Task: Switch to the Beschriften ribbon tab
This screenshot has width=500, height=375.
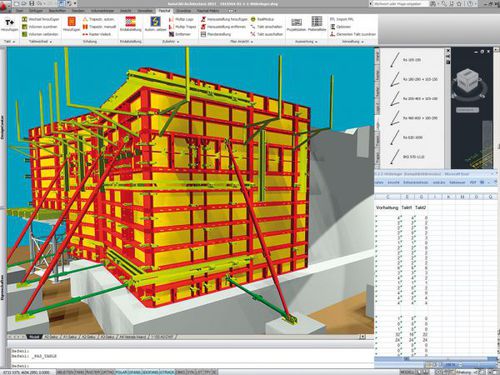Action: click(x=57, y=11)
